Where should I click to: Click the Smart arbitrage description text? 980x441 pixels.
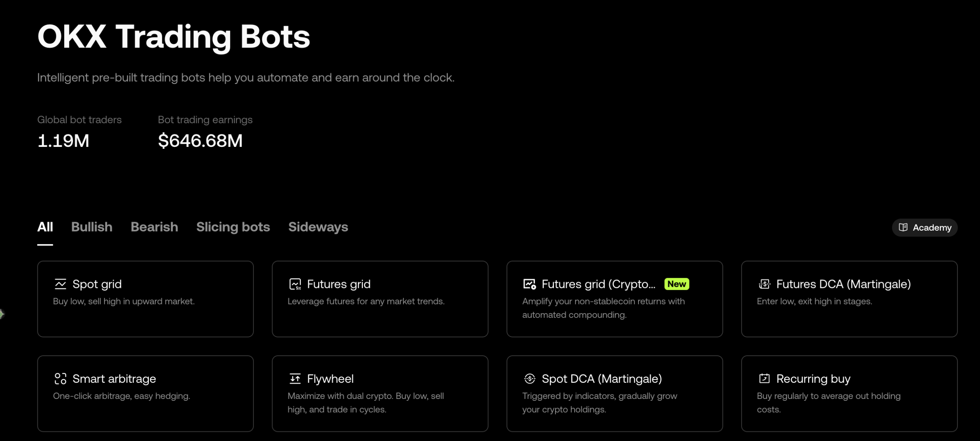[x=121, y=396]
